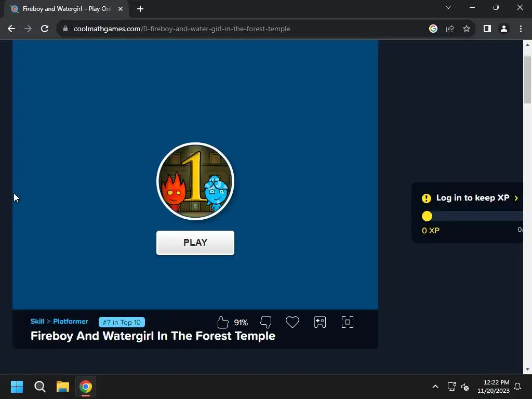Go back using browser back arrow
Image resolution: width=532 pixels, height=399 pixels.
pos(11,29)
